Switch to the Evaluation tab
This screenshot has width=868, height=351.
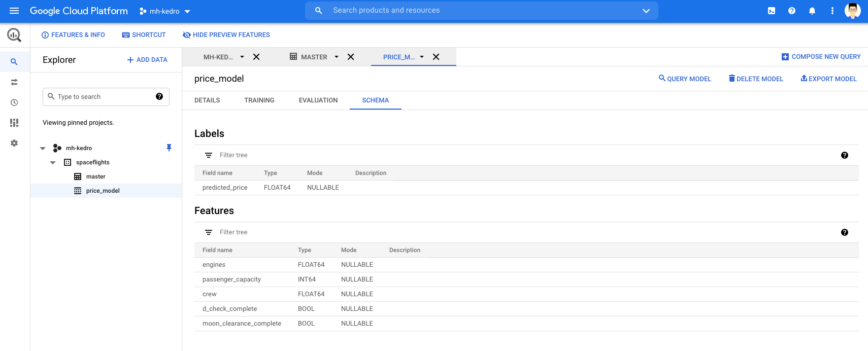318,100
